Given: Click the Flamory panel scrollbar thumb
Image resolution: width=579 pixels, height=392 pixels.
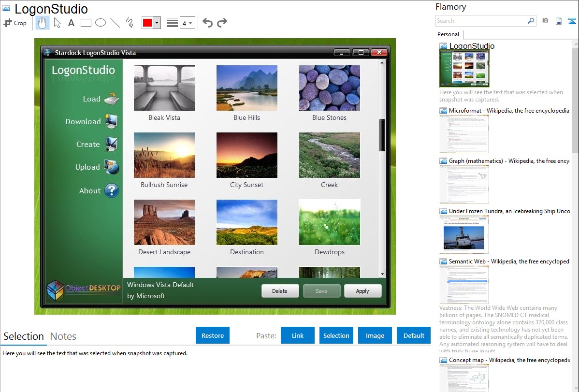Looking at the screenshot, I should point(575,101).
